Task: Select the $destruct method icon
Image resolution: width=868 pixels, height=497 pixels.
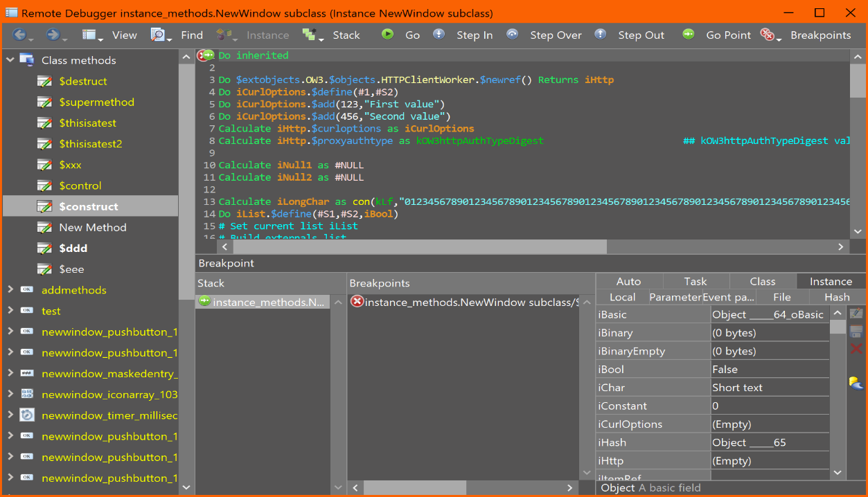Action: pos(44,81)
